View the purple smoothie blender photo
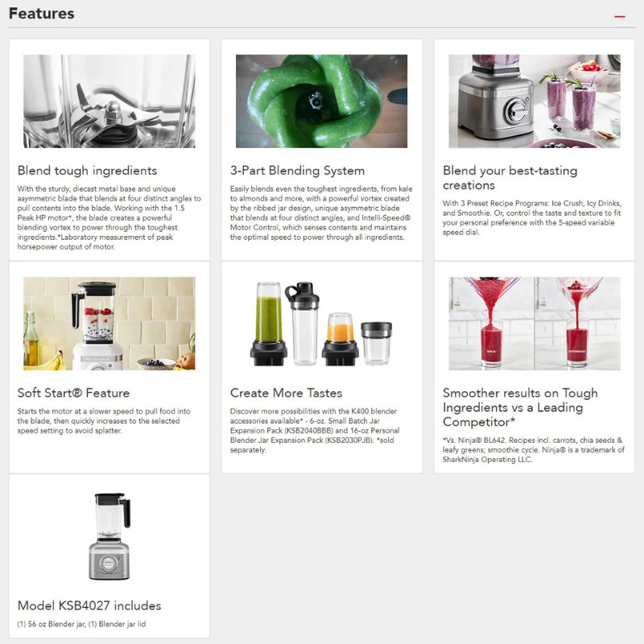The height and width of the screenshot is (644, 644). (535, 101)
